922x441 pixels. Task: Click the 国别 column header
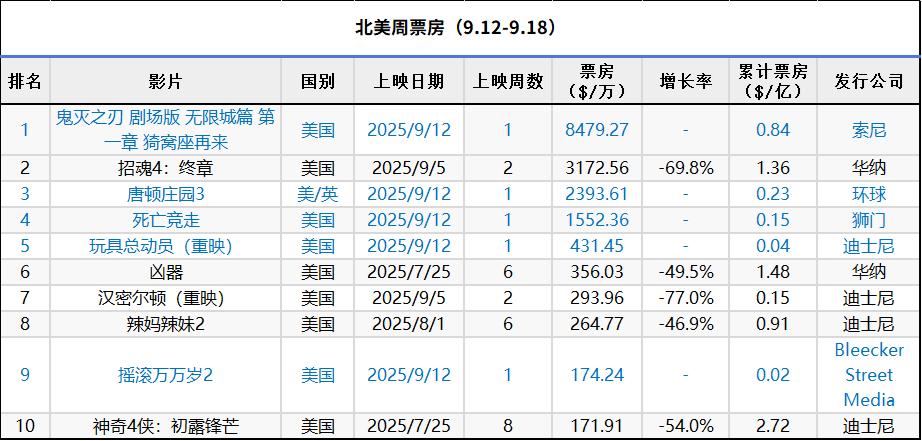click(x=318, y=81)
